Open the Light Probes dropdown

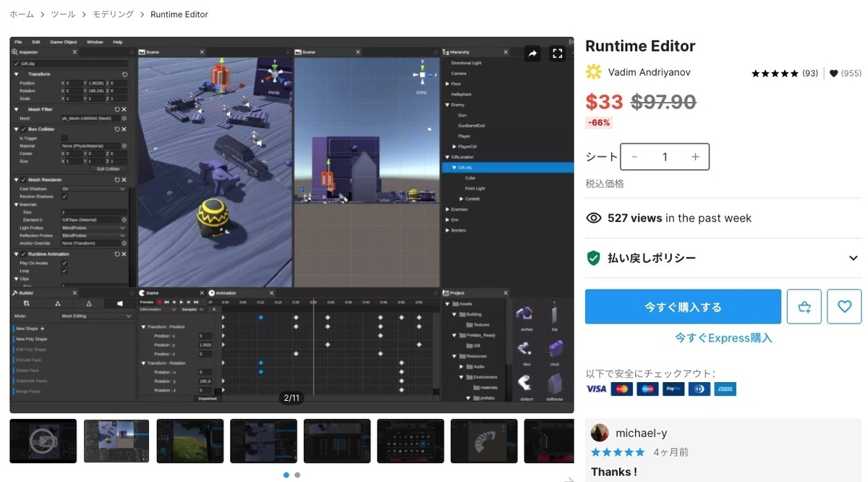pyautogui.click(x=94, y=228)
